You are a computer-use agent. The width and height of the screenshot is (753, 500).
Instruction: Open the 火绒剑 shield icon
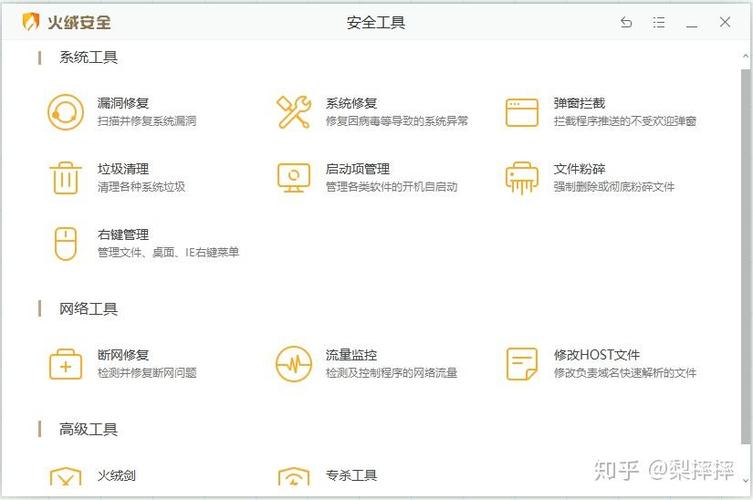click(x=65, y=476)
